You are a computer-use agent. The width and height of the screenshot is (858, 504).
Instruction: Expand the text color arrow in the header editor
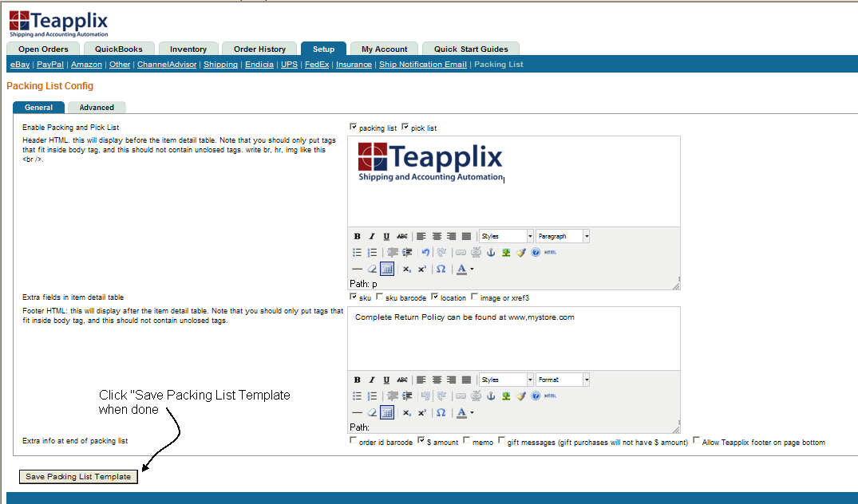click(472, 269)
